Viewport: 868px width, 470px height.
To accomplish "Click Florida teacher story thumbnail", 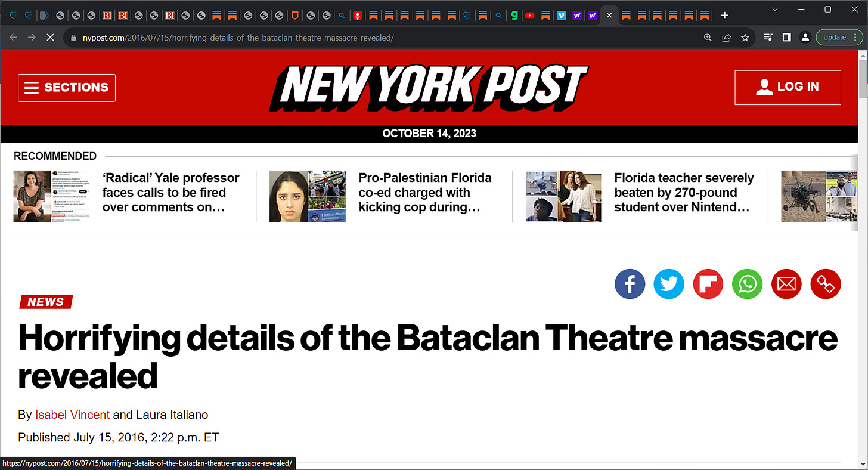I will (563, 196).
